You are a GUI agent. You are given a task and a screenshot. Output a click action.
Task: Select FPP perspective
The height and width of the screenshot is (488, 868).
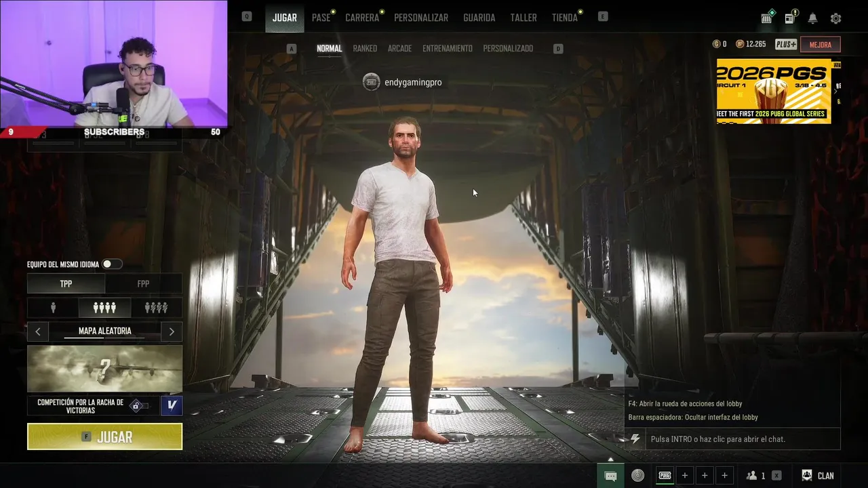point(143,284)
